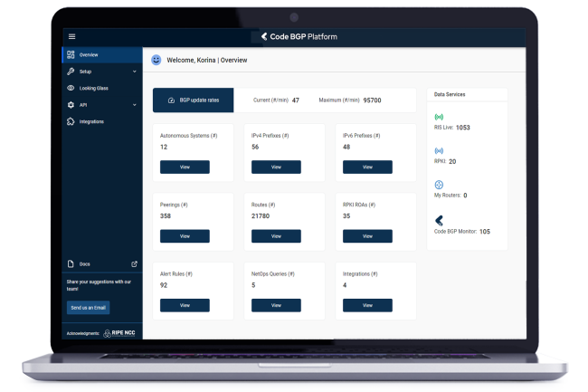Click View under Alert Rules

click(x=185, y=305)
